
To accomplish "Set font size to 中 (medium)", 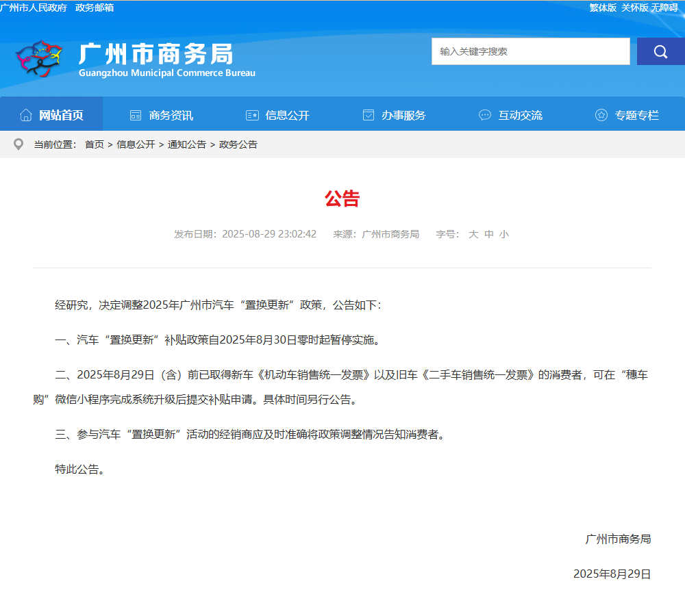I will [x=489, y=234].
